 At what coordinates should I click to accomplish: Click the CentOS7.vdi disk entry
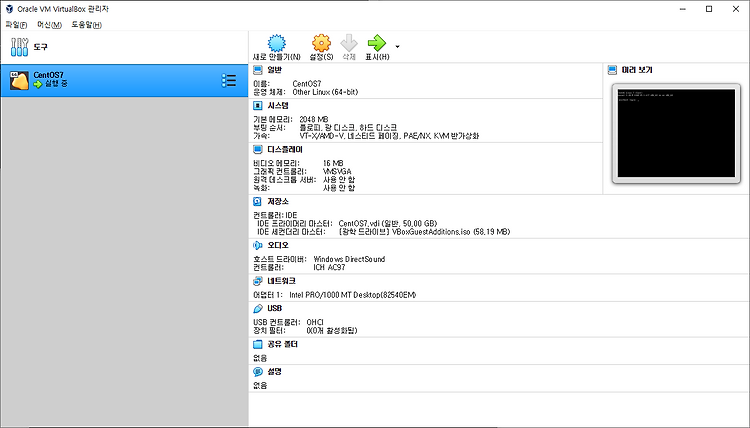tap(388, 223)
